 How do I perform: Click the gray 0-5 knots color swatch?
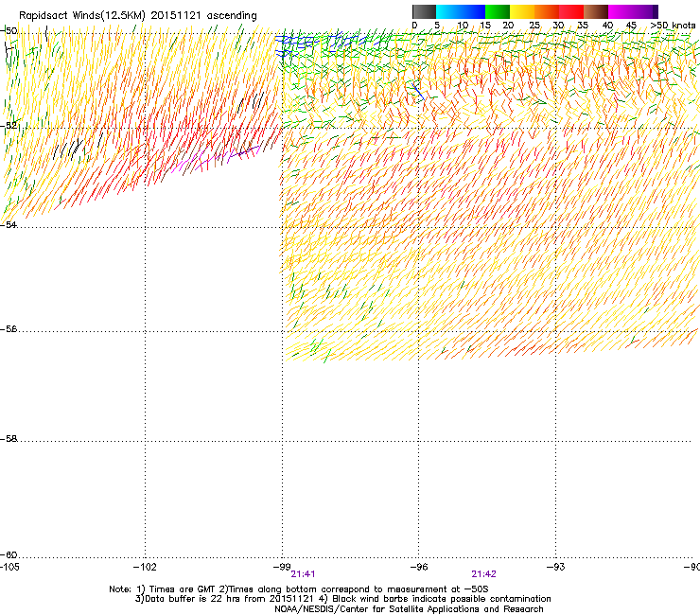pyautogui.click(x=424, y=11)
